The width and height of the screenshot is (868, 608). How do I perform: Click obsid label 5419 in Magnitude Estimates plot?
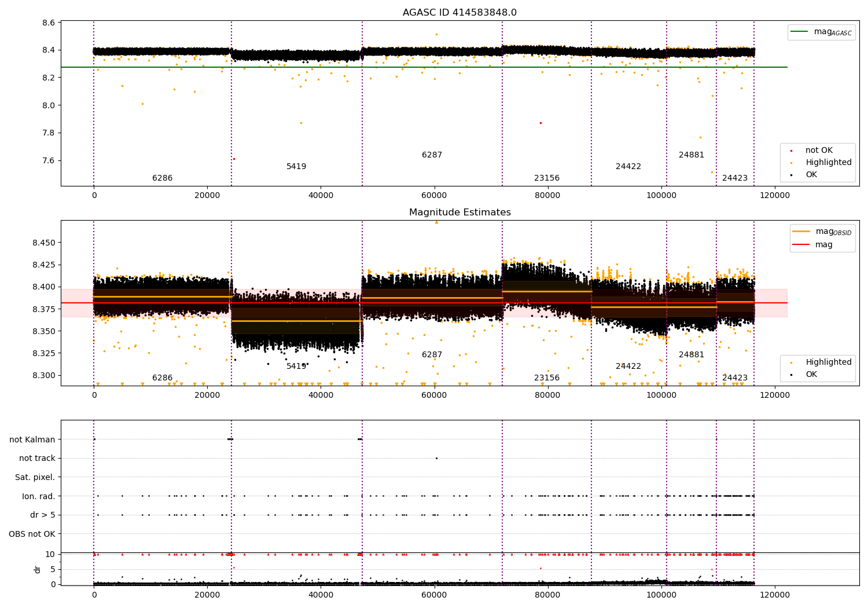[x=296, y=367]
